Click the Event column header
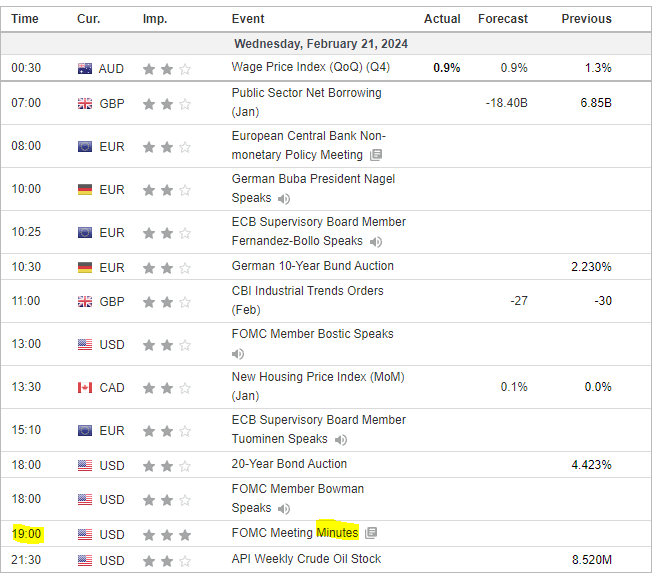 (248, 19)
